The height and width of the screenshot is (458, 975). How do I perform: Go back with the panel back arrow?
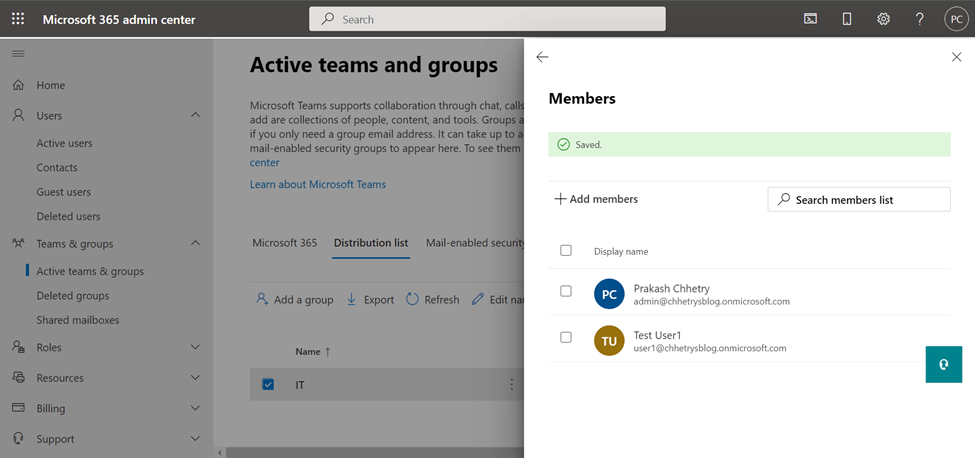(x=542, y=57)
